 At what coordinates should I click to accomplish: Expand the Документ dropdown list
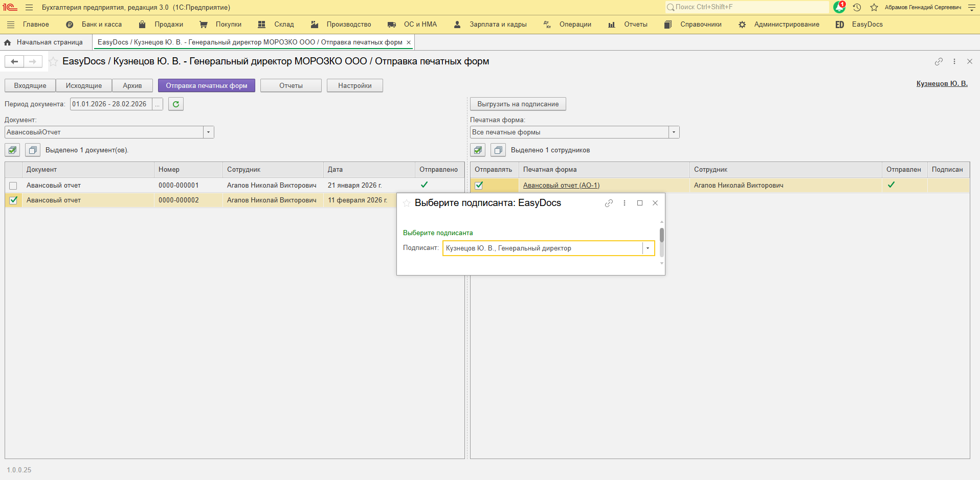tap(209, 132)
